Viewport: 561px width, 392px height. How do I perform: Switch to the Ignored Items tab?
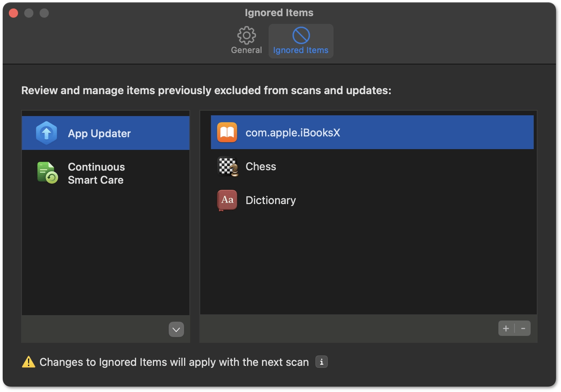(x=301, y=41)
